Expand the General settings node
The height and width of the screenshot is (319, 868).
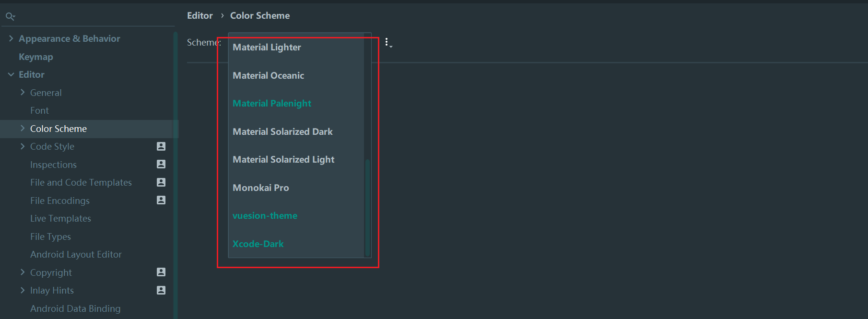click(x=23, y=92)
